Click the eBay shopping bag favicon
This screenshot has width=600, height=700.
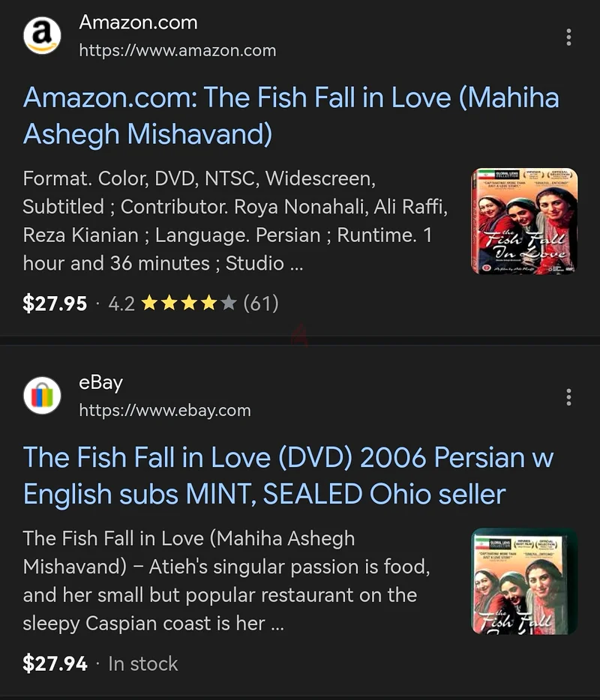pos(42,396)
